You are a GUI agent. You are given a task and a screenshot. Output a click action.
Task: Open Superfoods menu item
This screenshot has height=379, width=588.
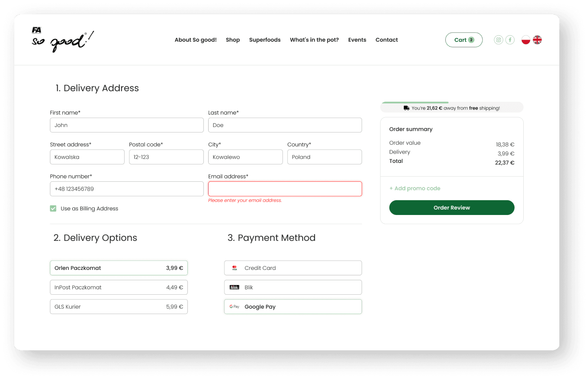[265, 40]
